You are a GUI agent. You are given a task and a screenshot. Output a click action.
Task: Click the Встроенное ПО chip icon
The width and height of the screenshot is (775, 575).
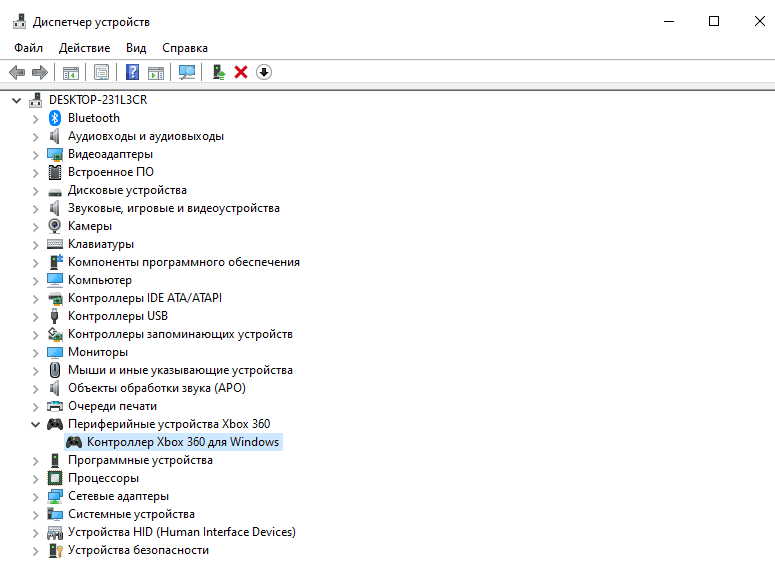55,172
